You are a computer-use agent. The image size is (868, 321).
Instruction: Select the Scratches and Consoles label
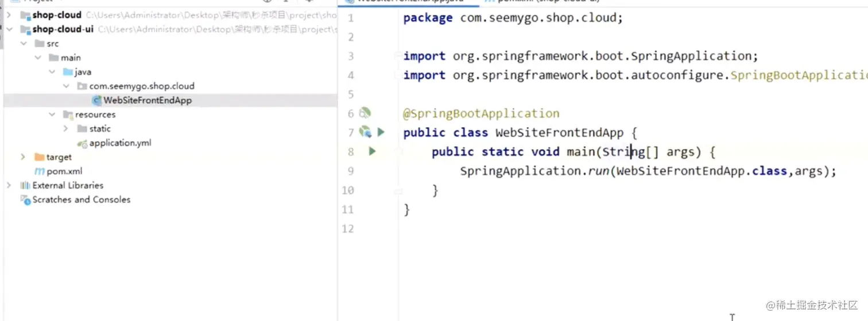click(x=82, y=199)
